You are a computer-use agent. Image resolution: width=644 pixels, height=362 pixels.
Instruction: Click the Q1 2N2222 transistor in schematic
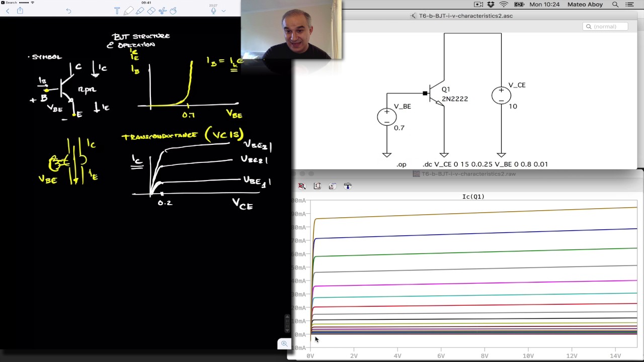tap(436, 94)
